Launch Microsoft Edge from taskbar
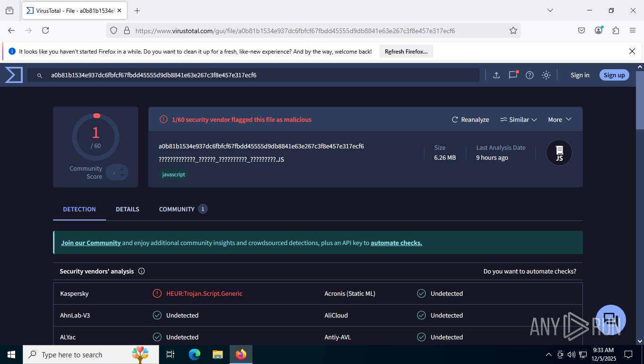This screenshot has width=644, height=364. click(195, 355)
